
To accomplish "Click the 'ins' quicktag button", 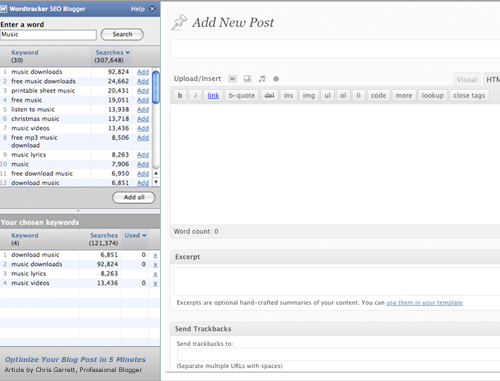I will pos(288,96).
